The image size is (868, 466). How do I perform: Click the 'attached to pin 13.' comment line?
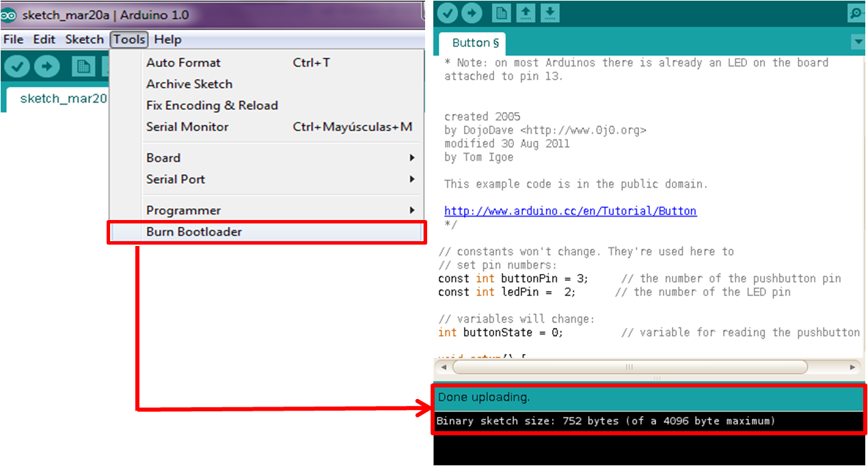point(504,77)
